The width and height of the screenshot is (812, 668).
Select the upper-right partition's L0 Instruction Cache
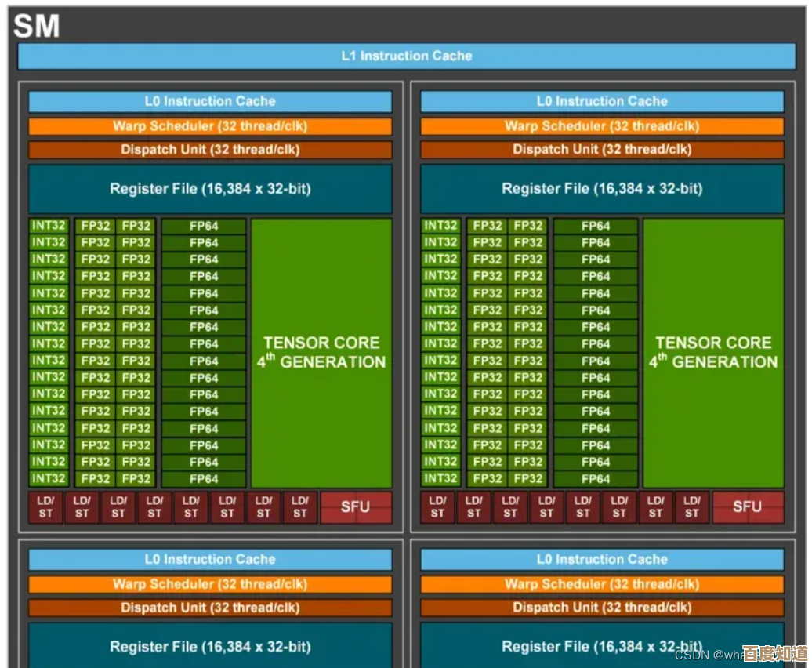tap(602, 101)
